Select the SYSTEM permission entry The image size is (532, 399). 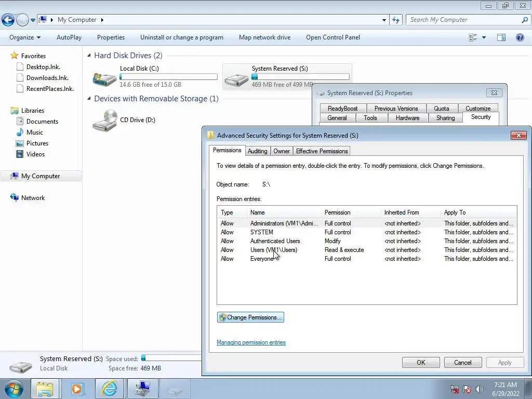(367, 232)
